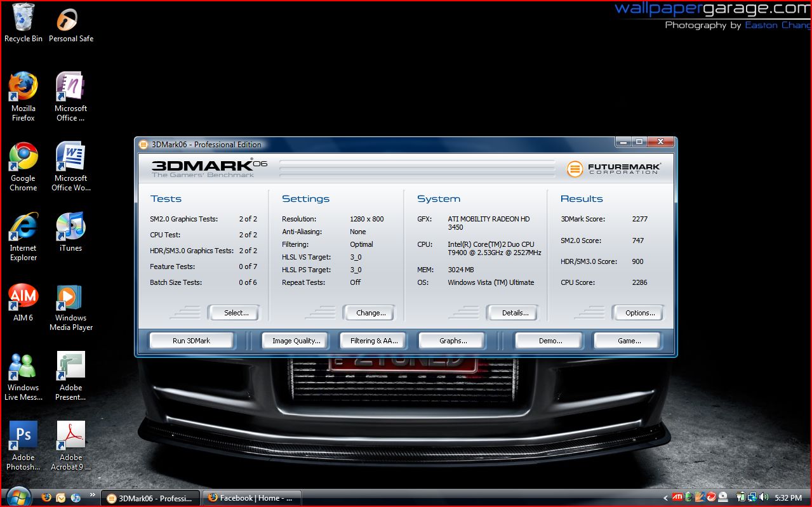Launch Windows Live Messenger from the desktop

[x=23, y=376]
